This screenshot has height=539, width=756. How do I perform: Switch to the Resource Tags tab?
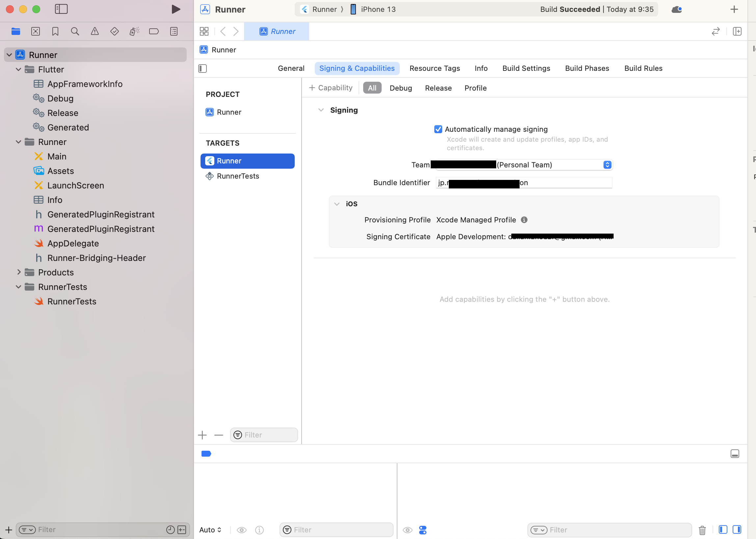click(x=435, y=69)
